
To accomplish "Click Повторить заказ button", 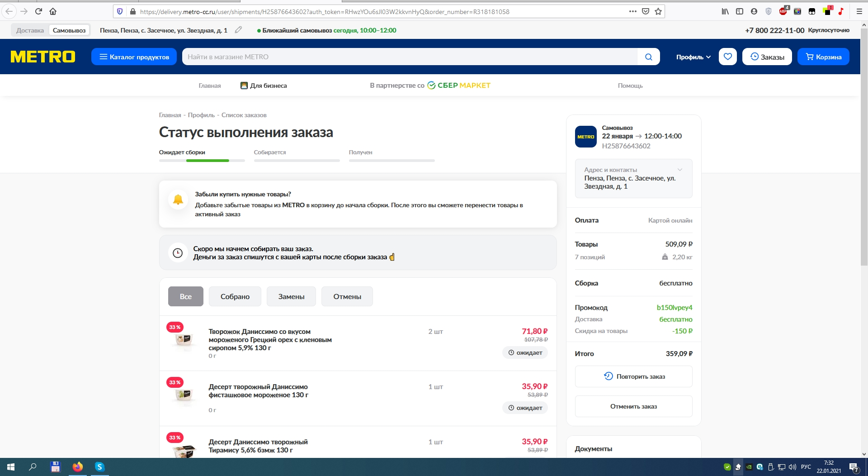I will pyautogui.click(x=633, y=376).
